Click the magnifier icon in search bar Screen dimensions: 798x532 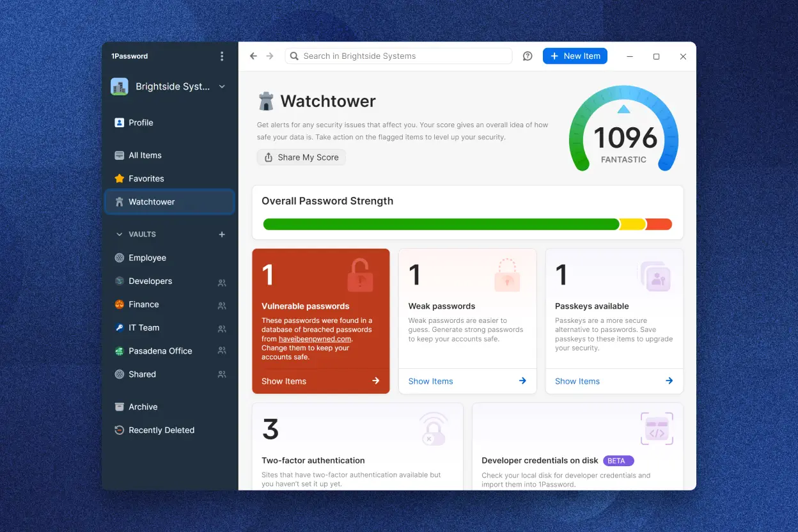(294, 56)
